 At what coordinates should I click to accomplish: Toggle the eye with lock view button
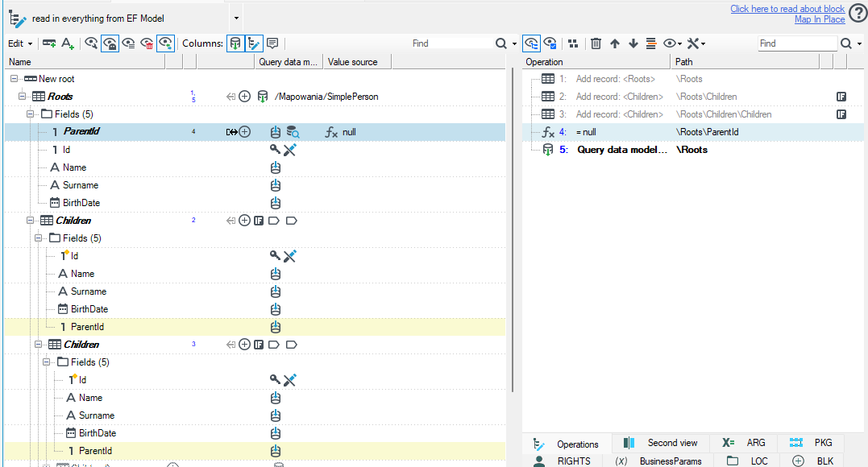click(110, 43)
